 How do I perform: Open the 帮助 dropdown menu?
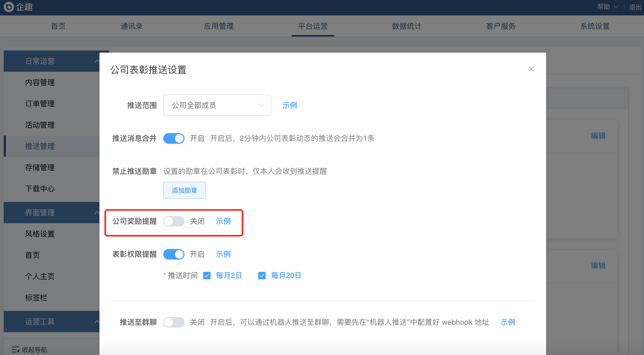tap(608, 7)
